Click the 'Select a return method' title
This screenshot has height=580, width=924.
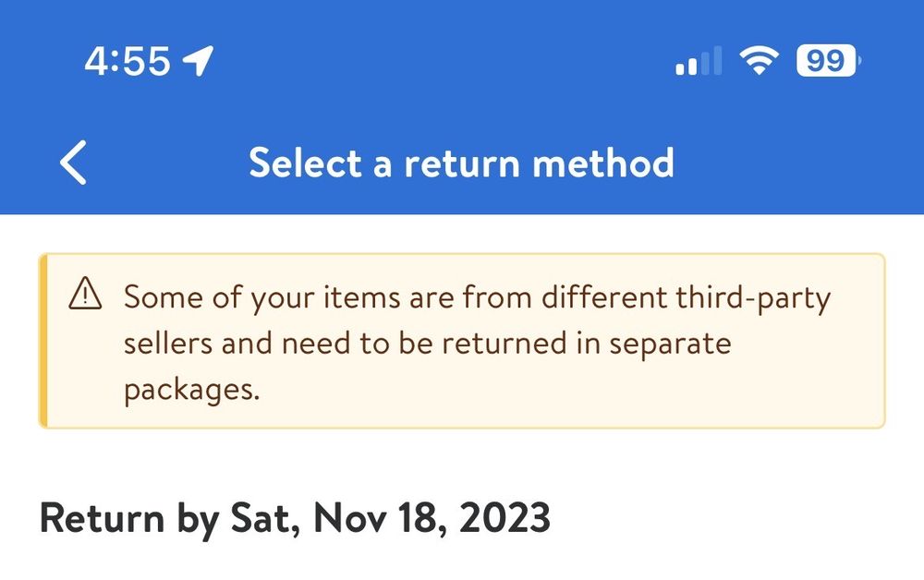click(461, 163)
